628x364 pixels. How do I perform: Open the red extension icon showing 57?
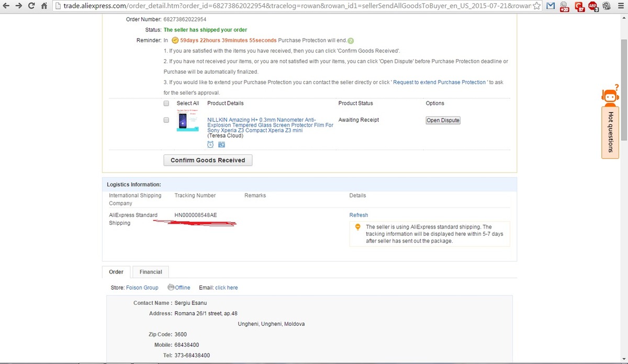[x=579, y=7]
